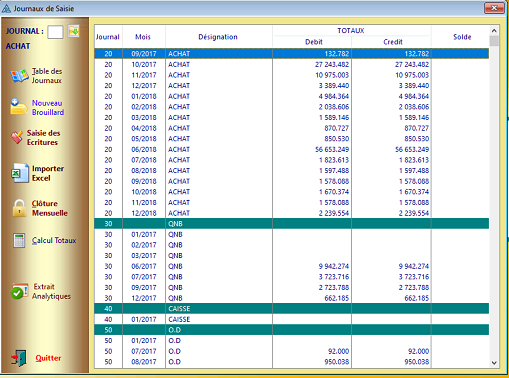Click debit value 9 942.274
Image resolution: width=509 pixels, height=378 pixels.
tap(334, 266)
